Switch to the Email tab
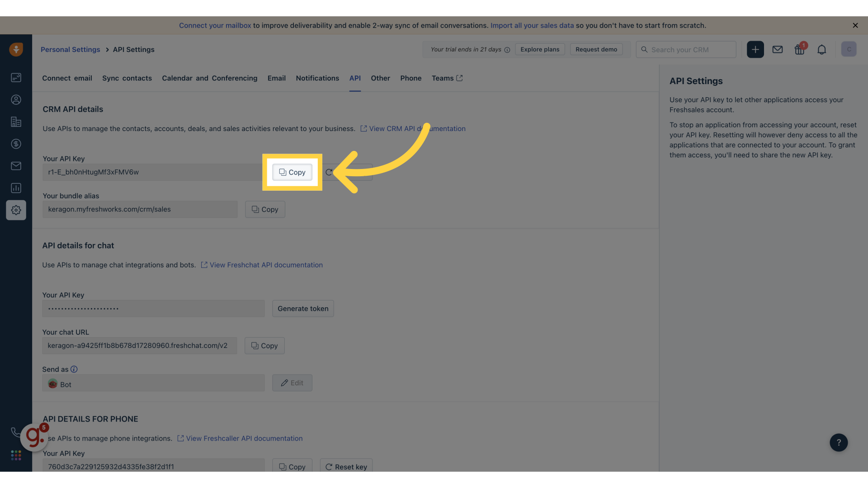This screenshot has width=868, height=488. [276, 78]
